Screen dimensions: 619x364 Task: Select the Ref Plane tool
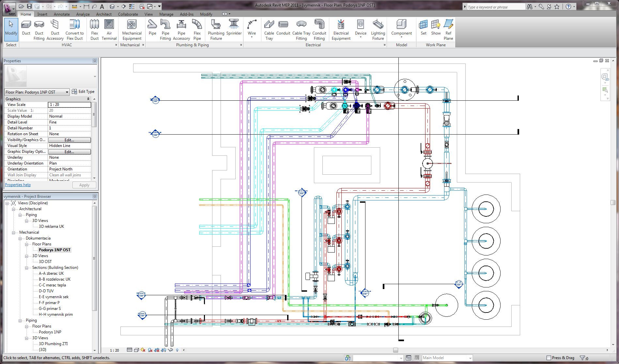pos(448,29)
